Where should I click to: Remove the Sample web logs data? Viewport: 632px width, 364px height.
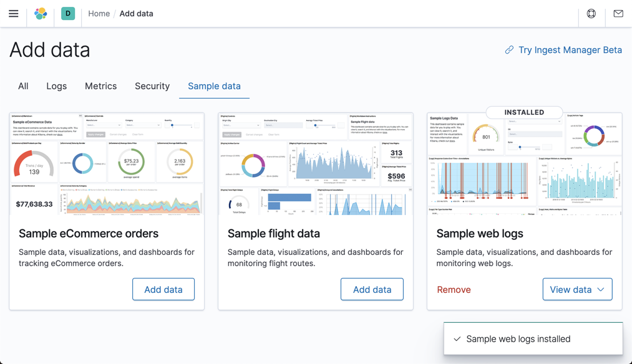454,289
